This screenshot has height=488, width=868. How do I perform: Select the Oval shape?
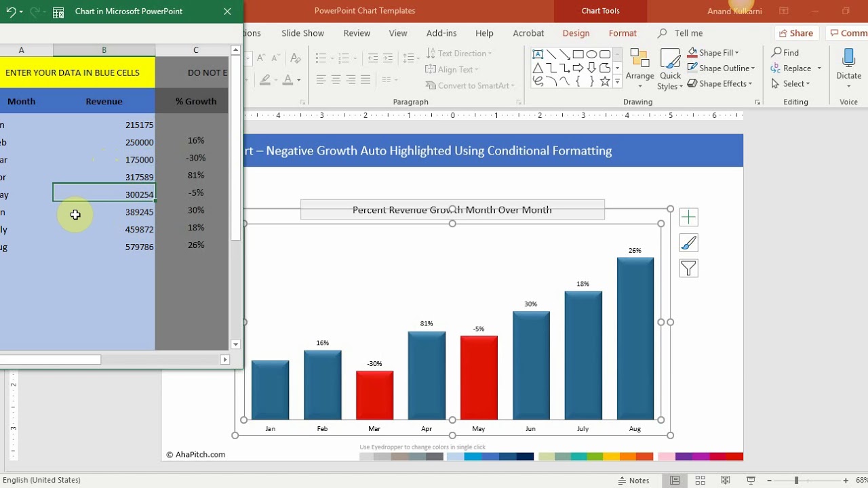[591, 54]
